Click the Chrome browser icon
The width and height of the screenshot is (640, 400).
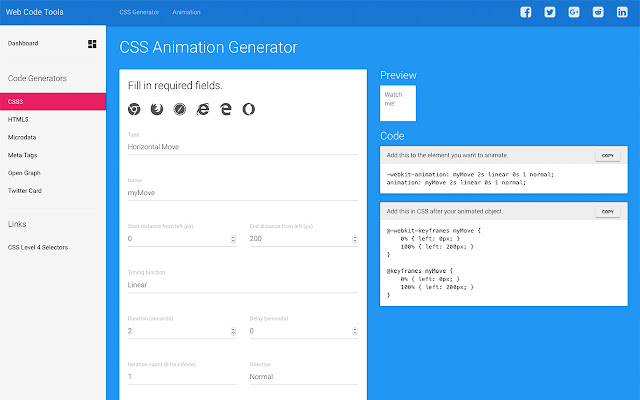click(x=134, y=109)
